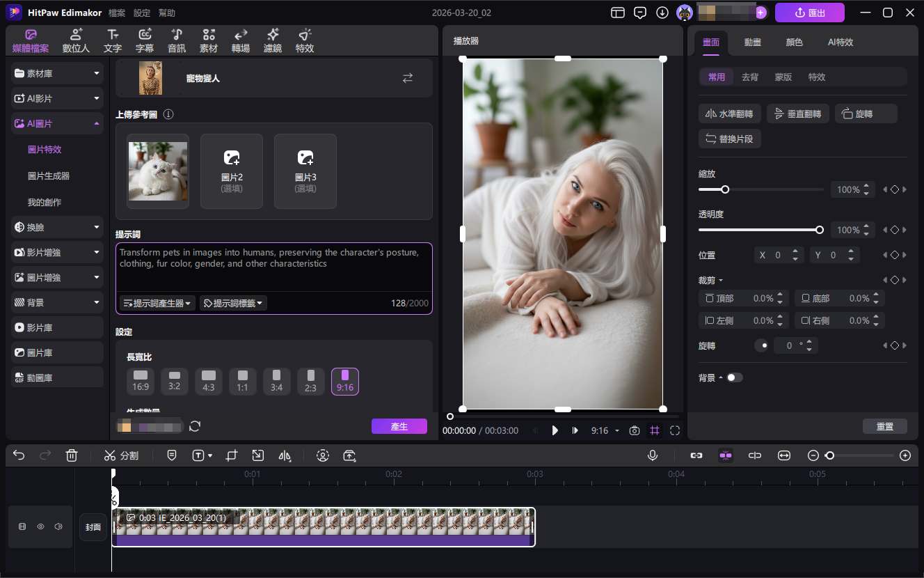Image resolution: width=924 pixels, height=578 pixels.
Task: Click the 匯出 export button
Action: click(x=809, y=13)
